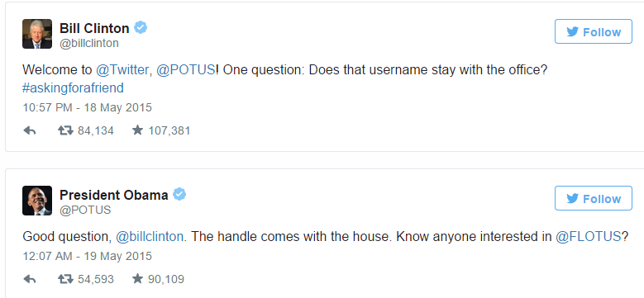644x298 pixels.
Task: Reply to Bill Clinton's tweet
Action: click(x=29, y=130)
